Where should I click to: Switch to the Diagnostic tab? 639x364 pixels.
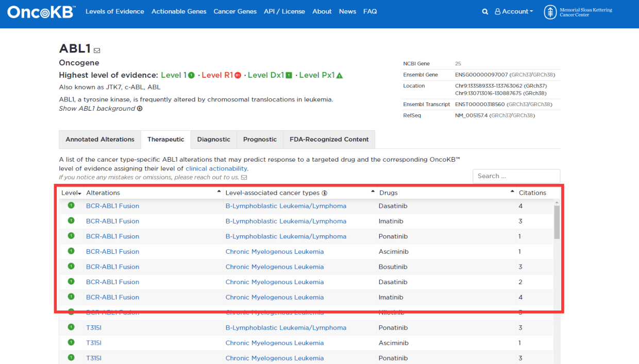(x=214, y=140)
